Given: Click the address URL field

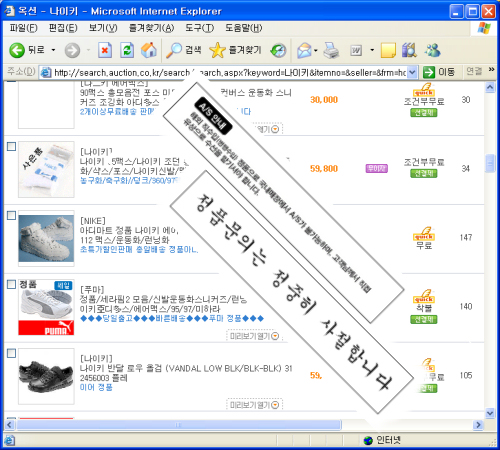Looking at the screenshot, I should pos(229,72).
